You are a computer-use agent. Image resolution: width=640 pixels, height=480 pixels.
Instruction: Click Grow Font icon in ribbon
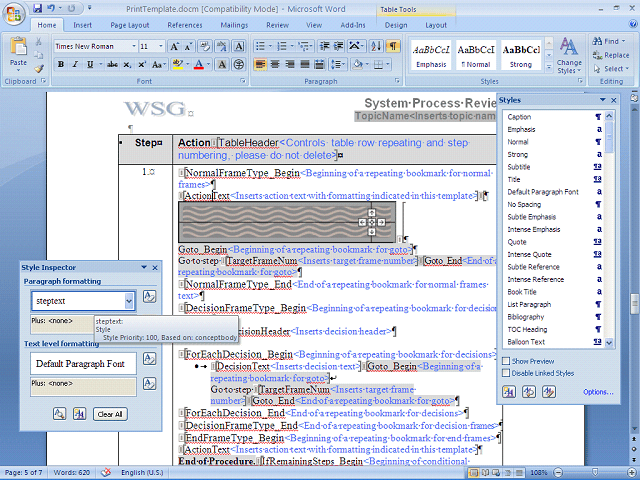coord(175,46)
